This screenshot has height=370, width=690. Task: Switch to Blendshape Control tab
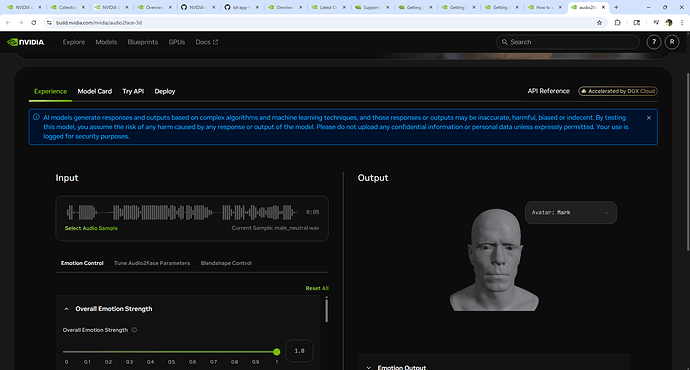pos(226,263)
